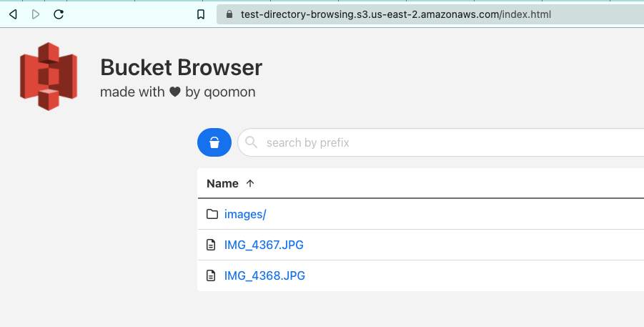Reload the page with refresh icon
The image size is (644, 327).
59,14
